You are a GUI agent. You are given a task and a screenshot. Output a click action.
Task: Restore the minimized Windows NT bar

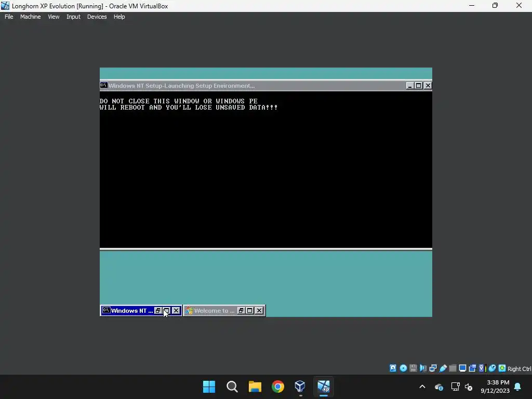coord(158,311)
